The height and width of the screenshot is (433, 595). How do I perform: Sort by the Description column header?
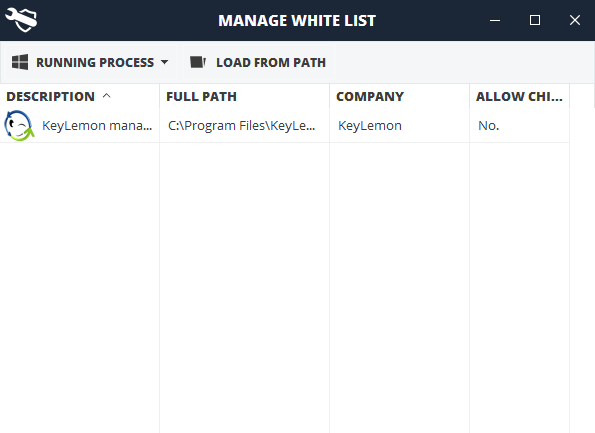[x=50, y=96]
